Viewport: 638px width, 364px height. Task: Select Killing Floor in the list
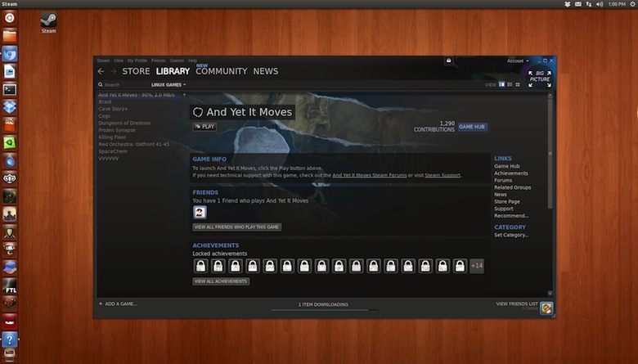(x=112, y=137)
